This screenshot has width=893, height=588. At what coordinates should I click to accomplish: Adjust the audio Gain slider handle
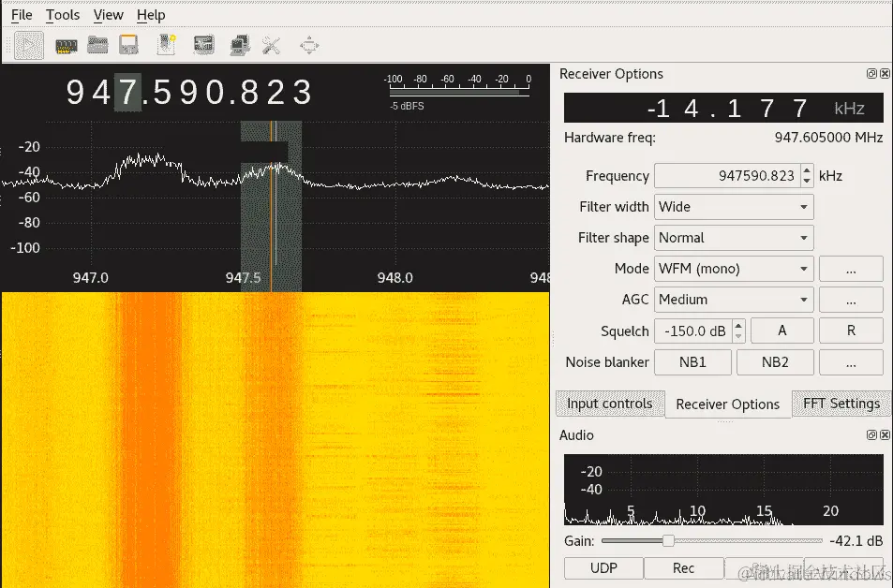[x=668, y=541]
